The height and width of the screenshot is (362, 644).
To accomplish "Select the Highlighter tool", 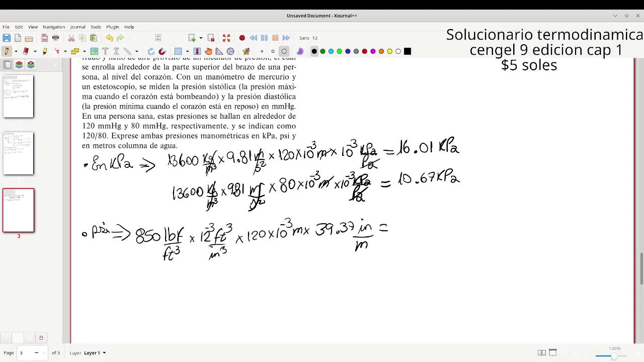I will click(x=45, y=51).
